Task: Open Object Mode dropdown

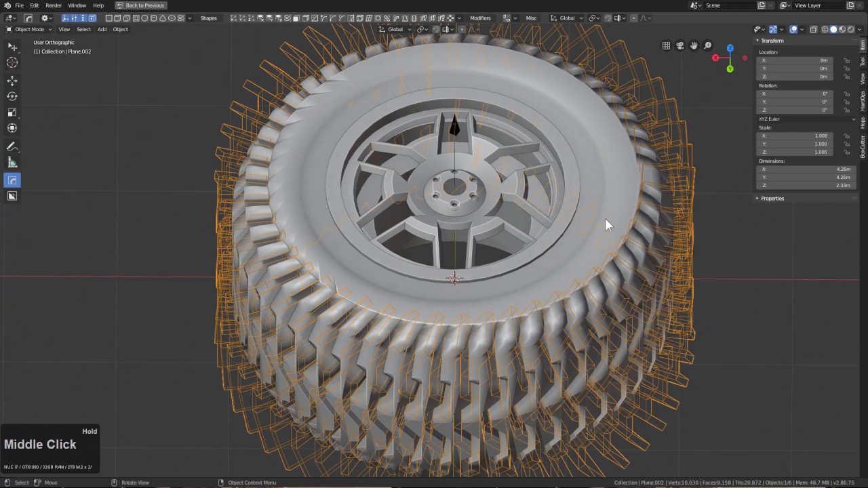Action: click(29, 29)
